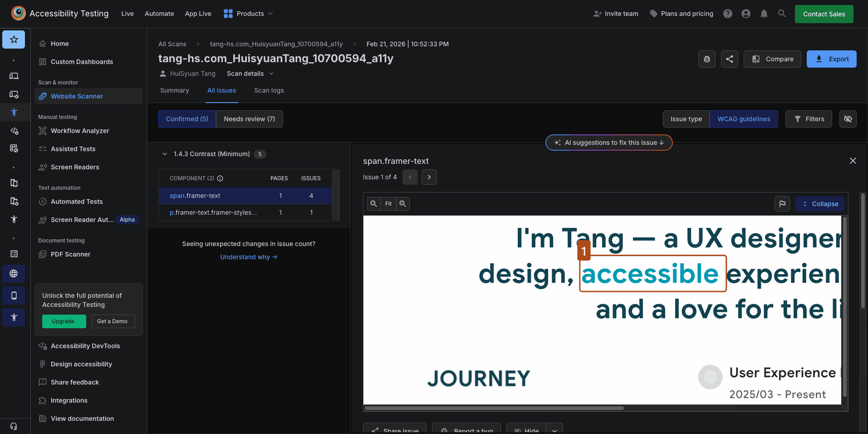Click the previous issue arrow
This screenshot has width=868, height=434.
click(x=410, y=177)
